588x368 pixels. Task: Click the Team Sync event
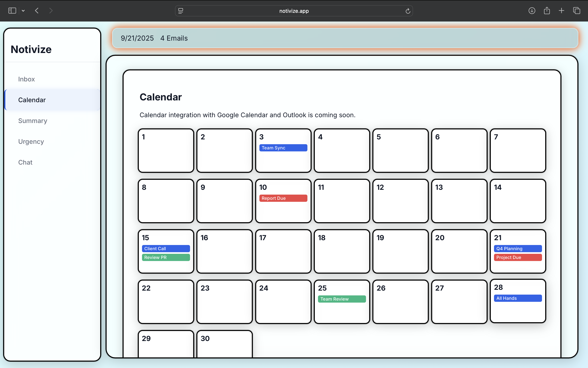point(283,148)
